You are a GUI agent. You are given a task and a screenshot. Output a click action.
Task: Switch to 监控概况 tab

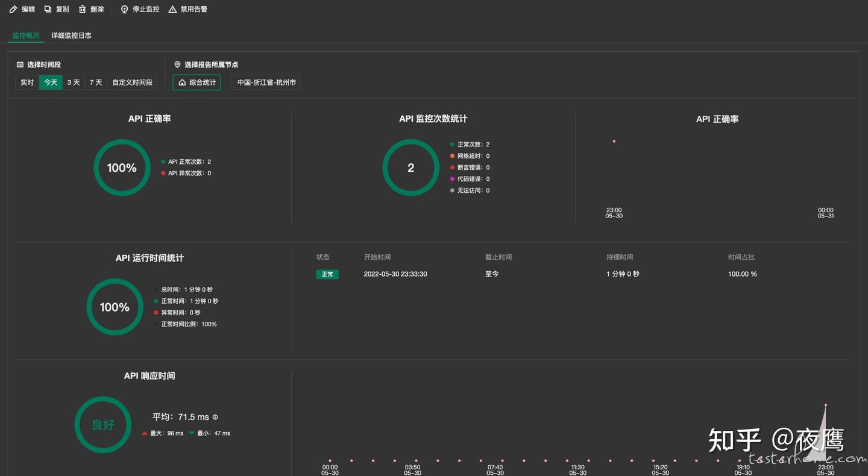click(26, 36)
